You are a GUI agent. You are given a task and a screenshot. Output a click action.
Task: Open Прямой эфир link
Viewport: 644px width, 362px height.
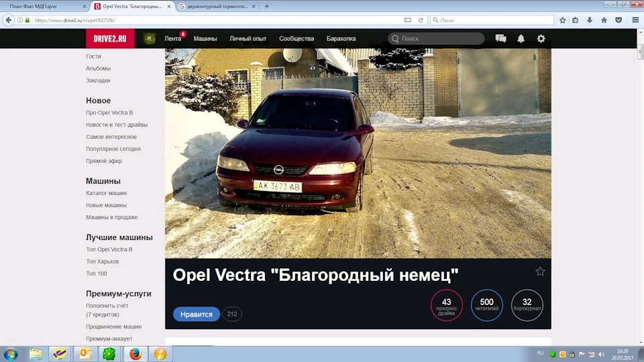104,161
